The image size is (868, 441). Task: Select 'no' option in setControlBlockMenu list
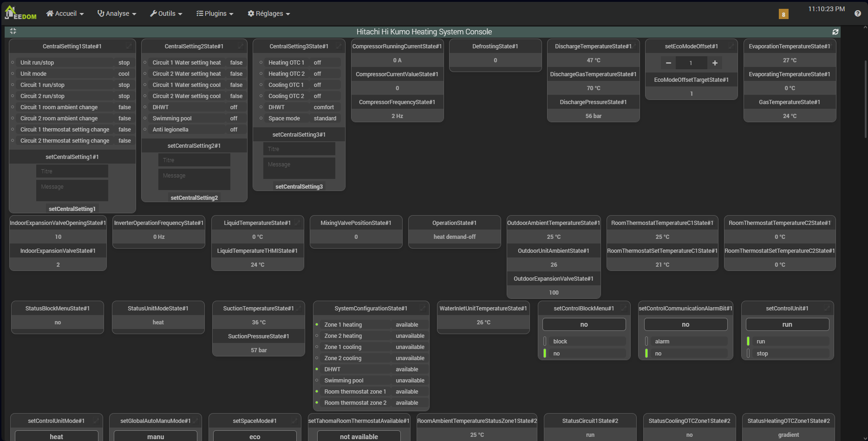click(584, 354)
